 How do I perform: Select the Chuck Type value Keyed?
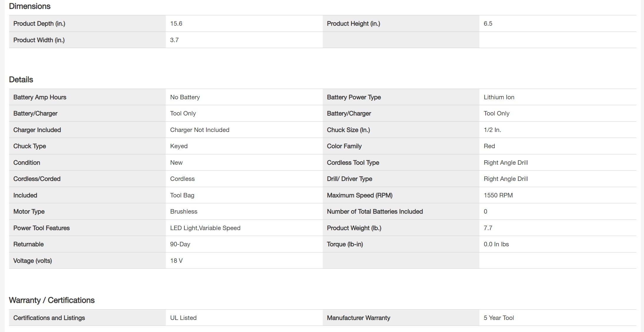179,146
